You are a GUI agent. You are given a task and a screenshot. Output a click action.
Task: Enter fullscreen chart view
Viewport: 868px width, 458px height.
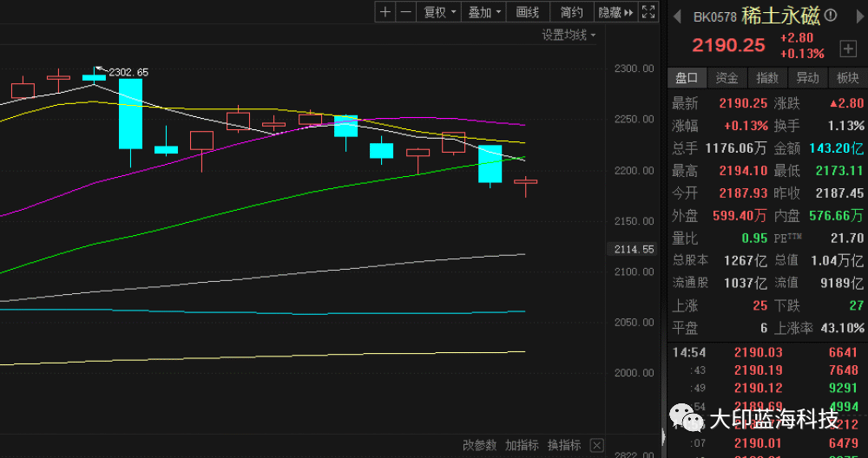[x=648, y=12]
